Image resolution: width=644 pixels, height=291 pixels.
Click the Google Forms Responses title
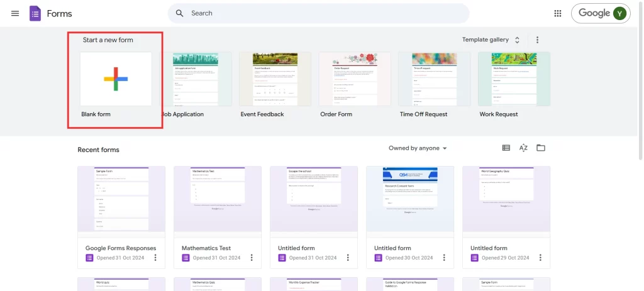121,248
